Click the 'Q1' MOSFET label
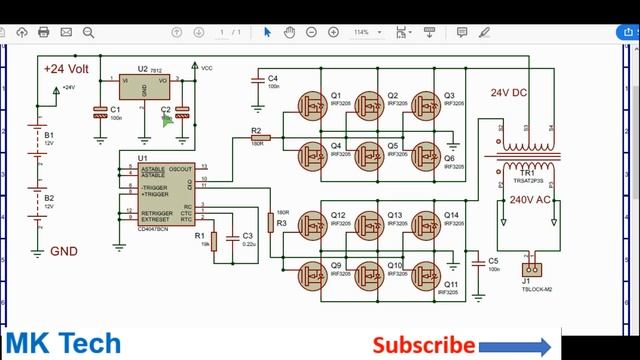The image size is (640, 360). pos(336,96)
